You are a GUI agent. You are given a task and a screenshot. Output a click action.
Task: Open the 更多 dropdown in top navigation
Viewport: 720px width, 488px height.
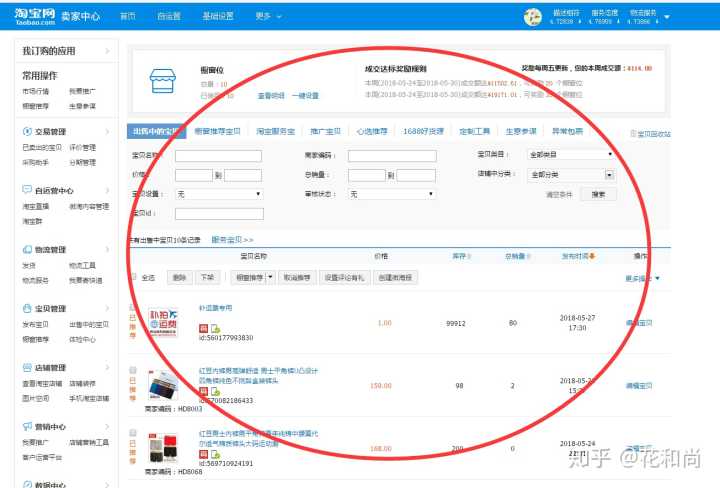coord(269,16)
